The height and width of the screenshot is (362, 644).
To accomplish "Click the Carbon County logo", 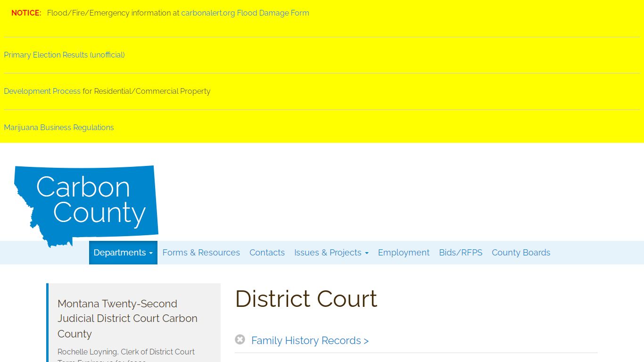I will [86, 206].
